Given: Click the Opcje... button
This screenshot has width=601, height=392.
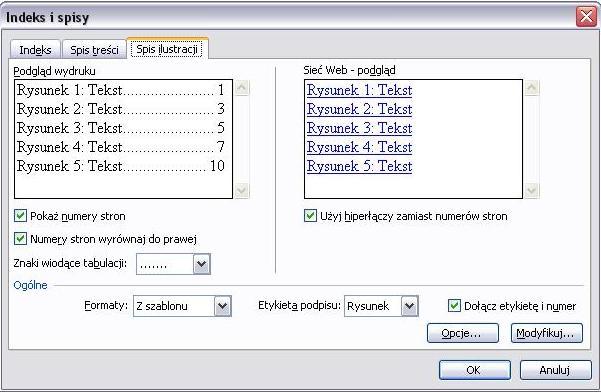Looking at the screenshot, I should point(463,333).
